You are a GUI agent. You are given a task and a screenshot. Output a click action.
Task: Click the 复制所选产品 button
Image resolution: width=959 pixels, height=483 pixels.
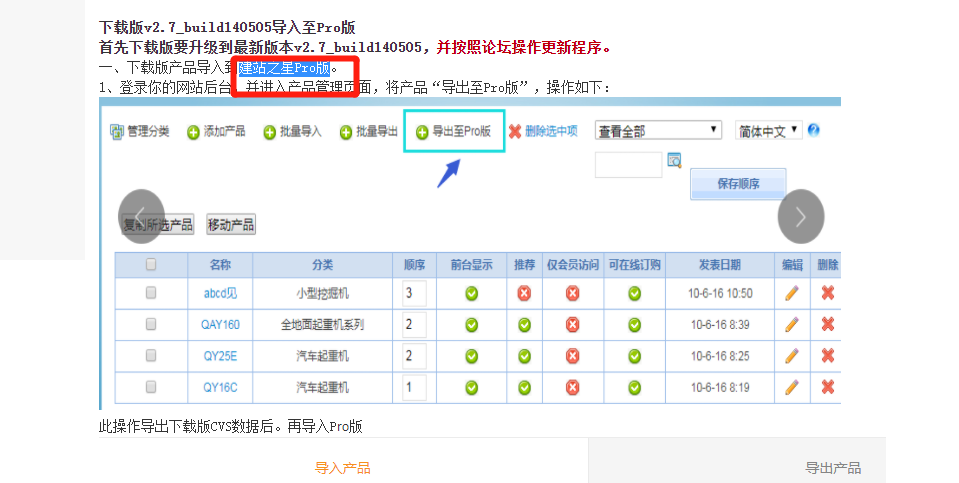pyautogui.click(x=158, y=225)
